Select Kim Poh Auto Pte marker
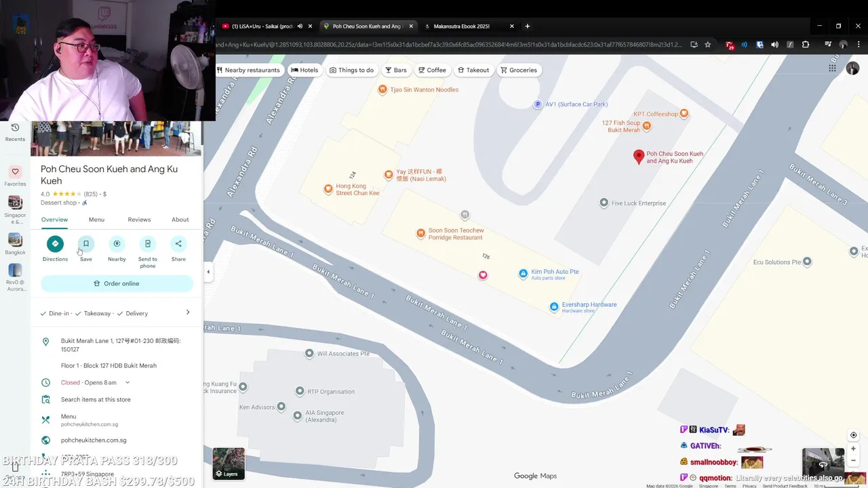Image resolution: width=868 pixels, height=488 pixels. (x=523, y=274)
